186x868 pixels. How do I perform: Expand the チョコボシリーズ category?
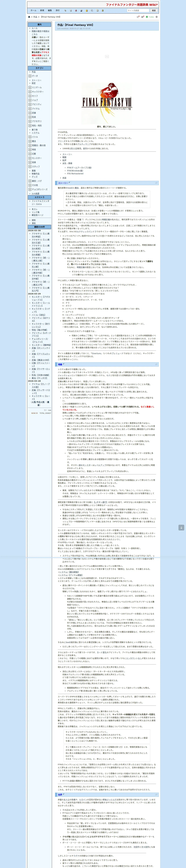tap(30, 189)
